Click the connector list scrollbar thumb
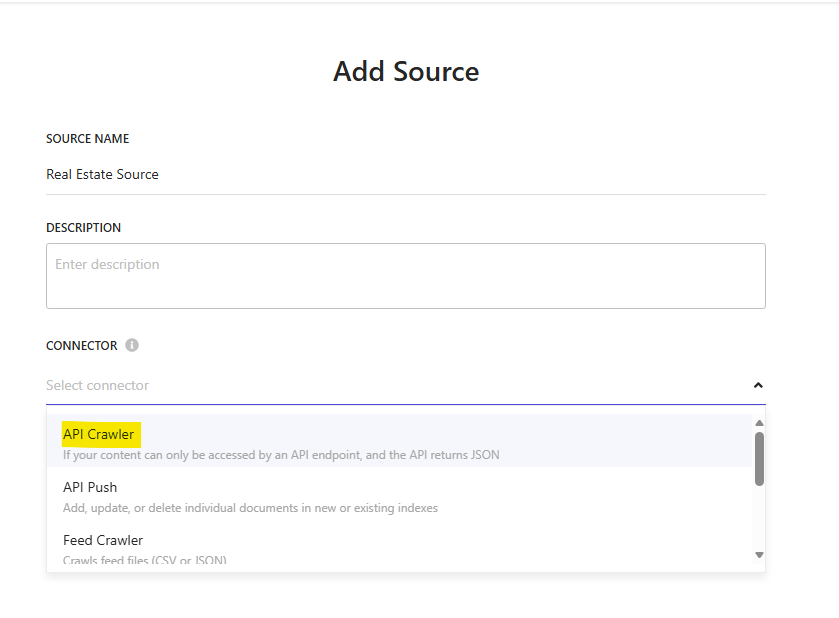Viewport: 839px width, 618px height. coord(759,459)
